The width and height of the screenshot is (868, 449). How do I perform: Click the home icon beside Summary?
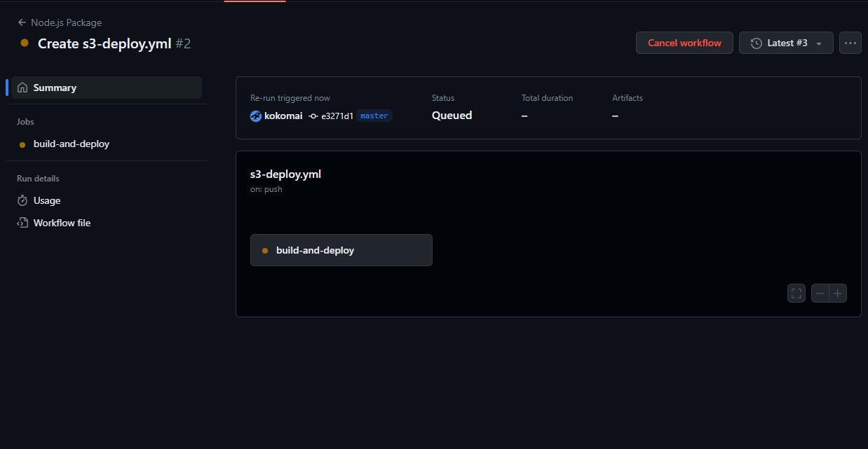tap(22, 88)
